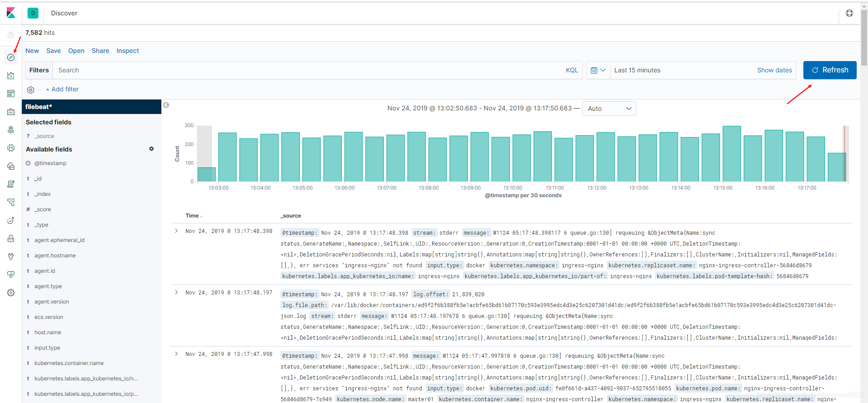Screen dimensions: 868x403
Task: Click the _source column header
Action: (291, 216)
